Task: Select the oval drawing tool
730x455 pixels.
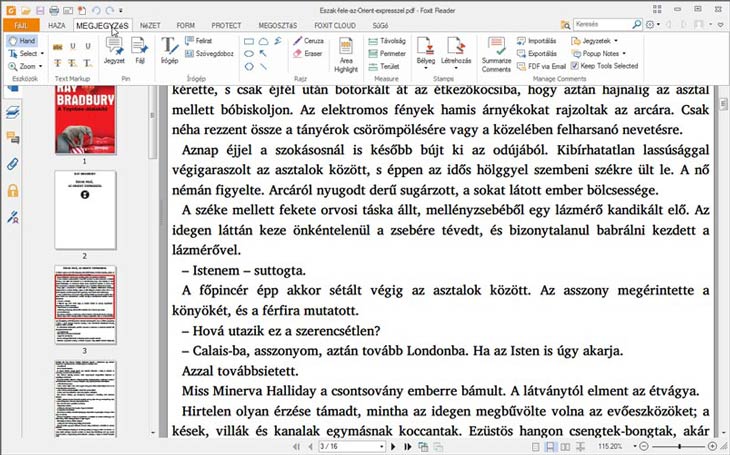Action: pyautogui.click(x=249, y=54)
